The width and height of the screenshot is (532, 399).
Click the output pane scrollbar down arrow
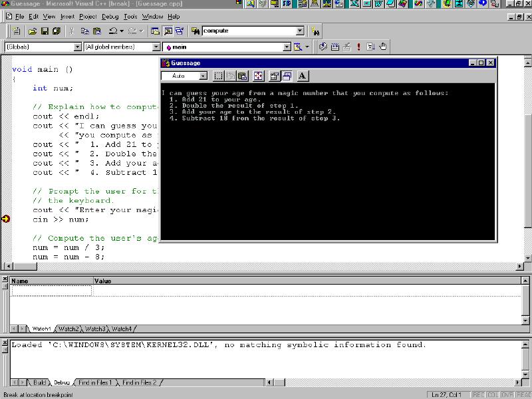pyautogui.click(x=525, y=374)
